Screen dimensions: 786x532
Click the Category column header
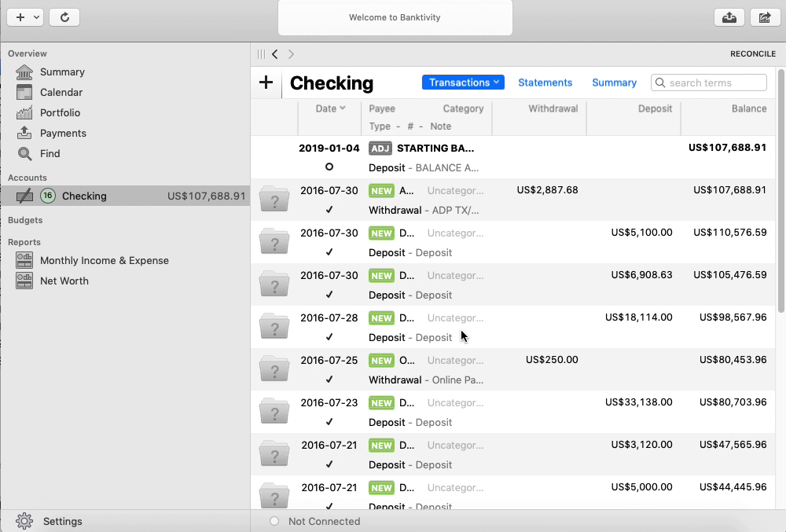click(463, 108)
